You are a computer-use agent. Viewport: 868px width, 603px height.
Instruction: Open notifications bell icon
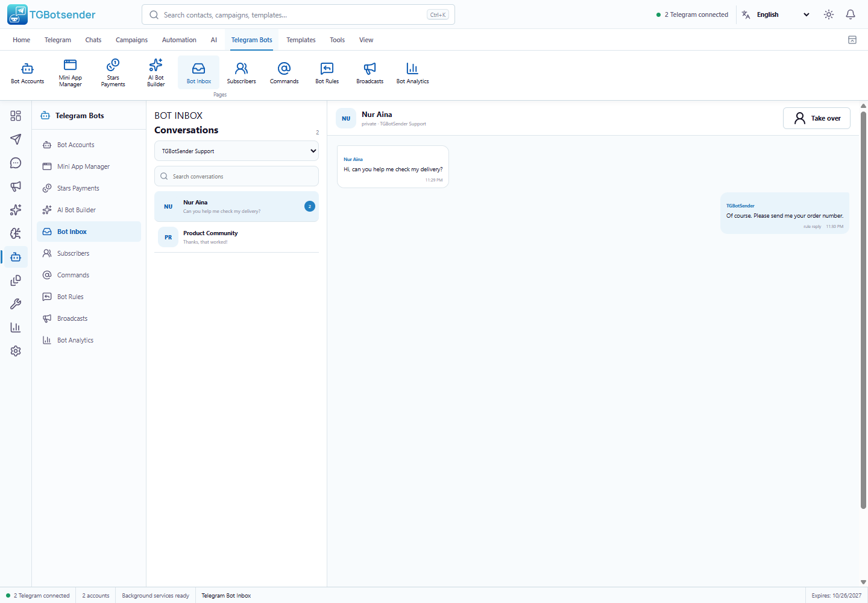pos(851,14)
